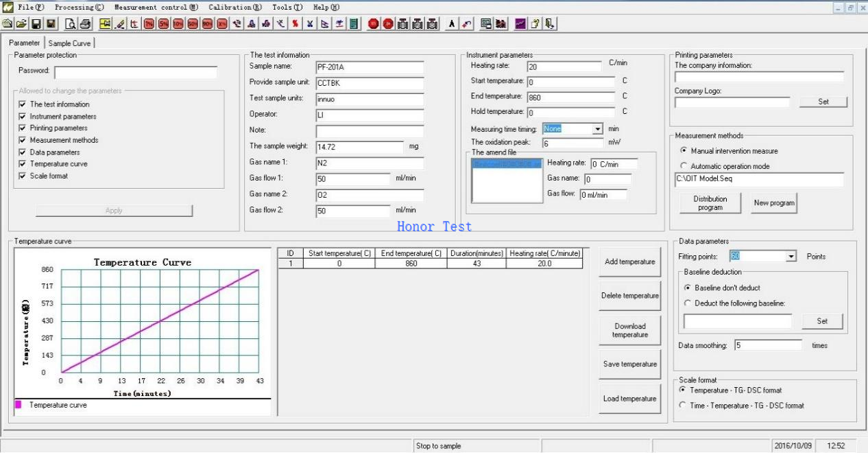Click the second red octagon stop icon
The height and width of the screenshot is (453, 868).
[388, 24]
